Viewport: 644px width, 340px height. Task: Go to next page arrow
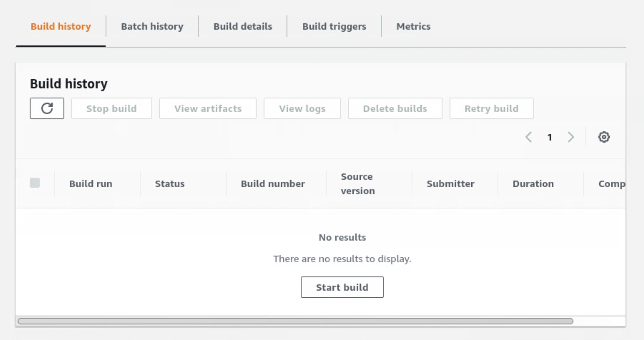(571, 137)
